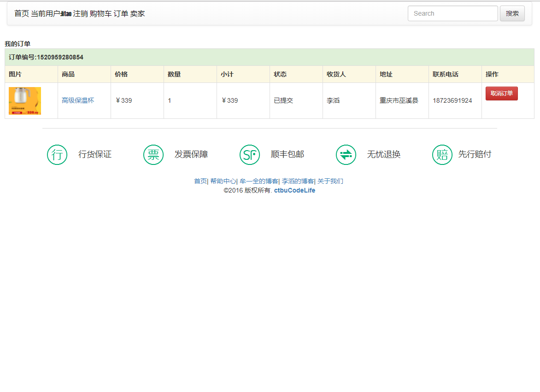Open the 高级保温杯 product link
The height and width of the screenshot is (392, 540).
[78, 100]
